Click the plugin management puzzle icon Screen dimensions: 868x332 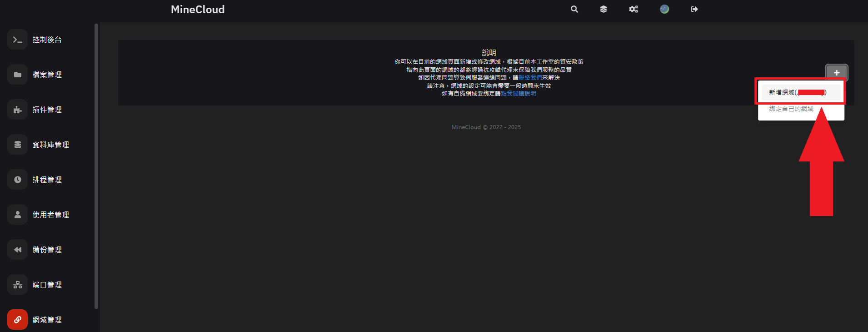tap(17, 110)
